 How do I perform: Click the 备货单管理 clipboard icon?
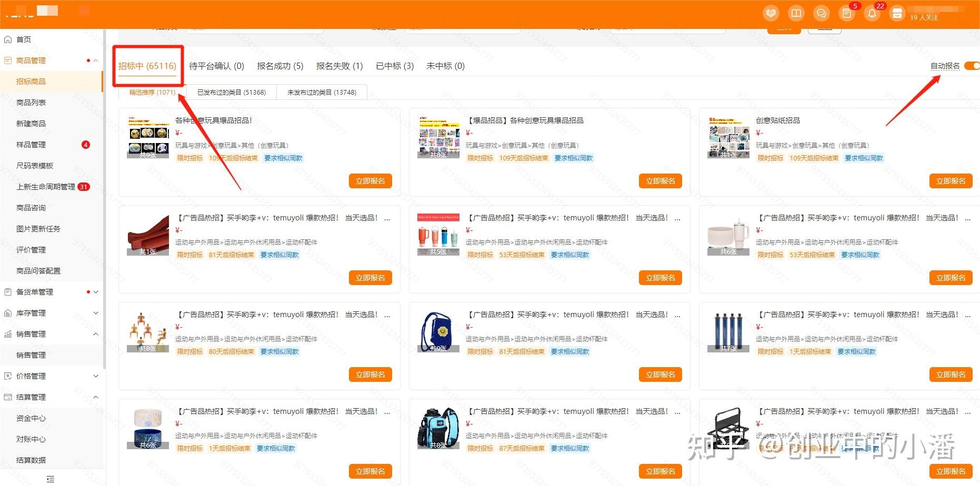click(x=8, y=292)
